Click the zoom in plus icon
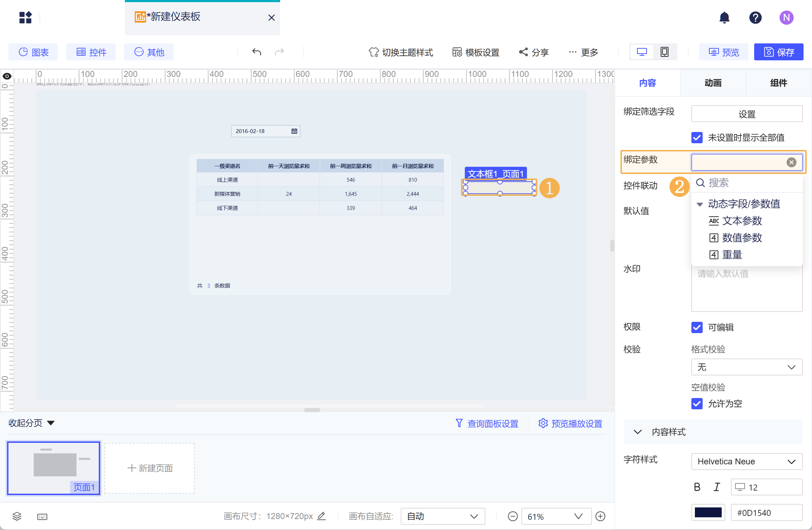The image size is (812, 530). pyautogui.click(x=600, y=516)
